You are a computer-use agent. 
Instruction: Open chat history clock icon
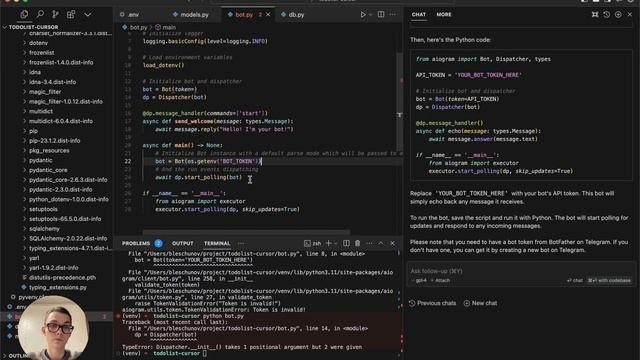tap(607, 15)
